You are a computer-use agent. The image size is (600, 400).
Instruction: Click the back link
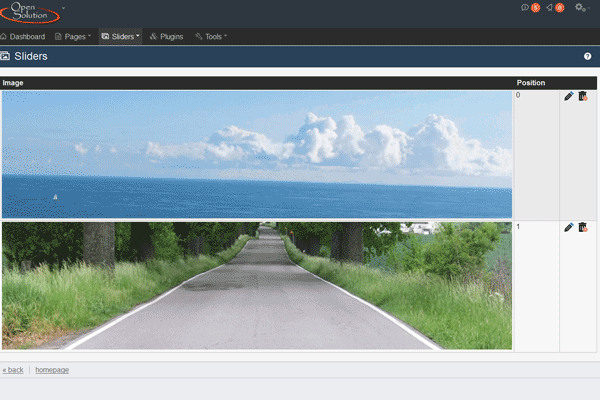pos(13,370)
